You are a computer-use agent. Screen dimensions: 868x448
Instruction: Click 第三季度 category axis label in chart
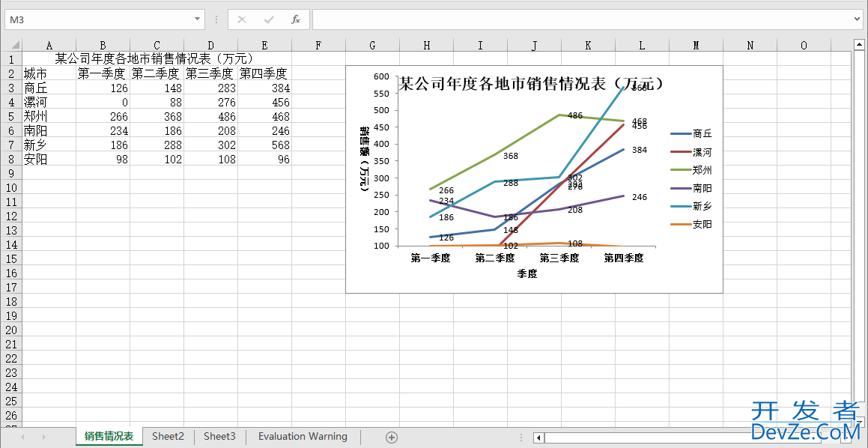click(x=559, y=258)
